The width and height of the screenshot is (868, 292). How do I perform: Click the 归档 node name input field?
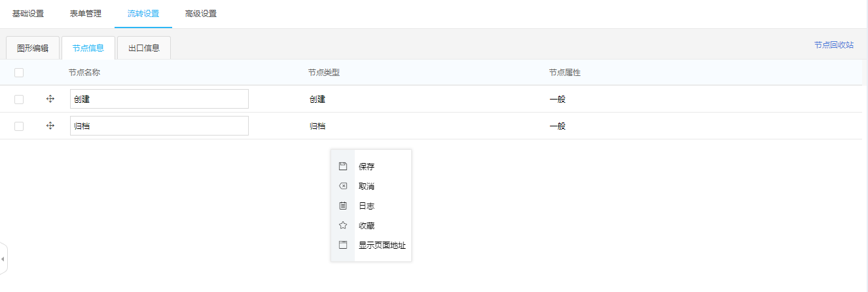click(159, 126)
